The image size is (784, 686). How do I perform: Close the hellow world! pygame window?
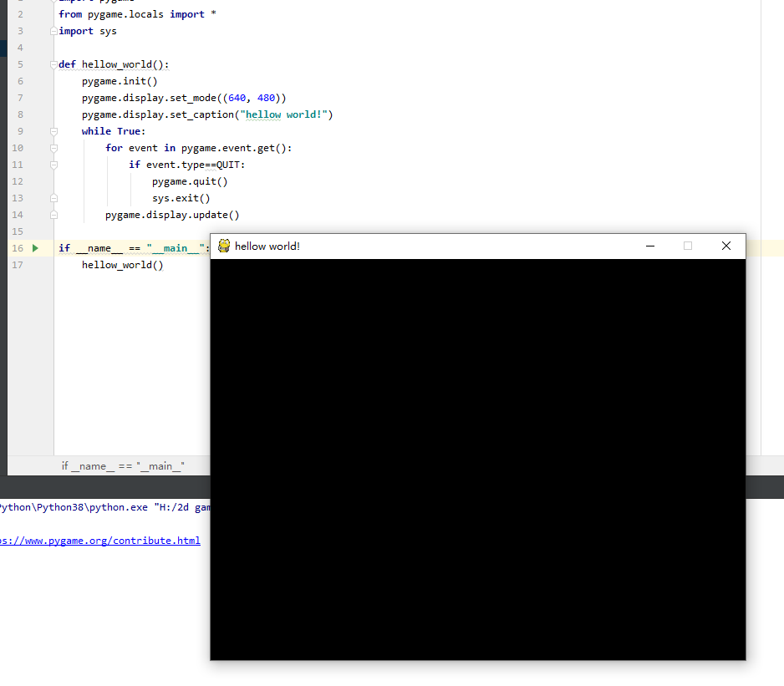tap(726, 246)
